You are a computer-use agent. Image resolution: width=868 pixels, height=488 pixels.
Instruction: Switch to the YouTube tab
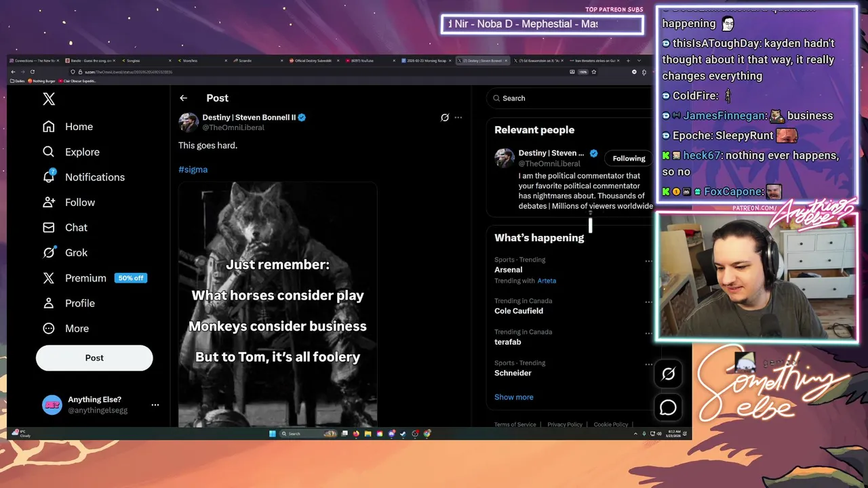coord(372,60)
